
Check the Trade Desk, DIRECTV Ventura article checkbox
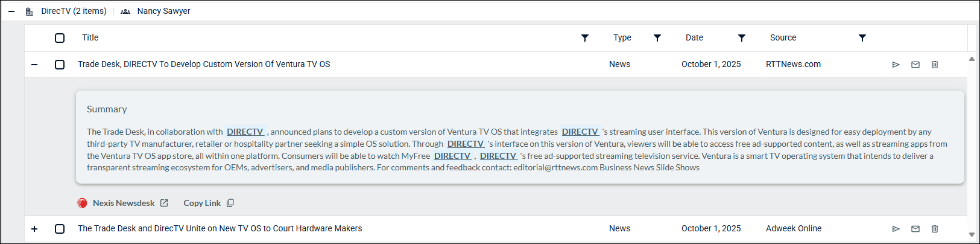pyautogui.click(x=60, y=65)
